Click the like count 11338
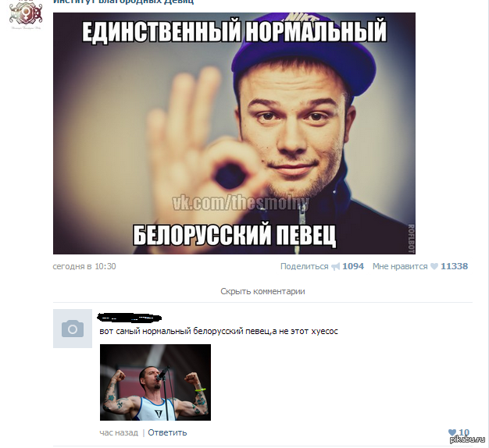 point(454,266)
